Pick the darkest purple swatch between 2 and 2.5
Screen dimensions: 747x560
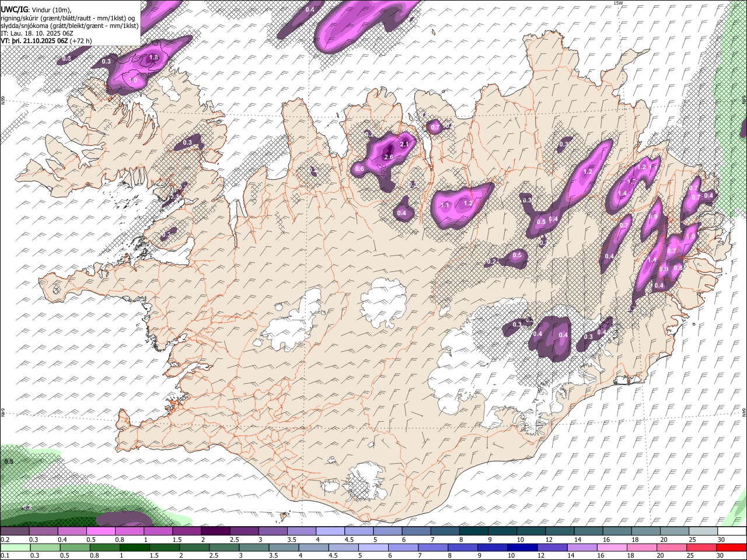215,531
